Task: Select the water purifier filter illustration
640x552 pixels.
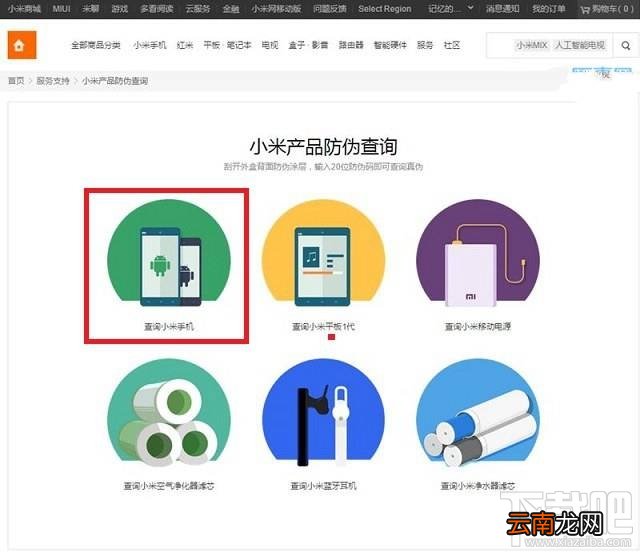Action: [478, 412]
